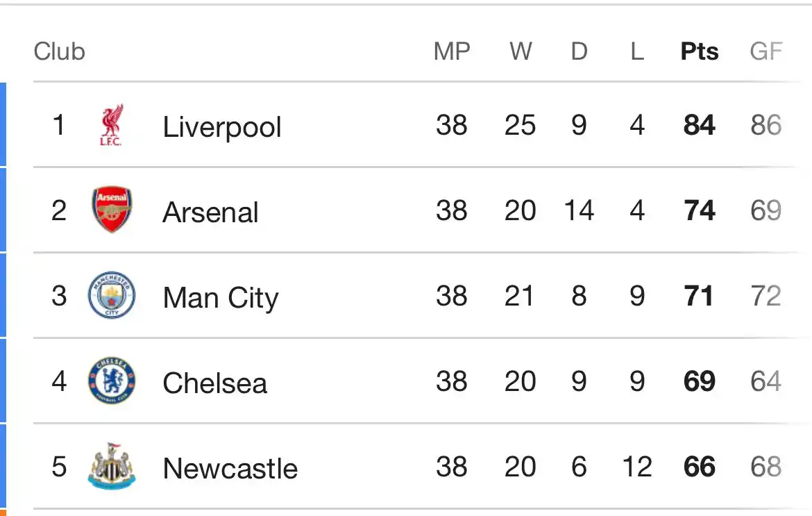Open the Liverpool team link

(222, 127)
